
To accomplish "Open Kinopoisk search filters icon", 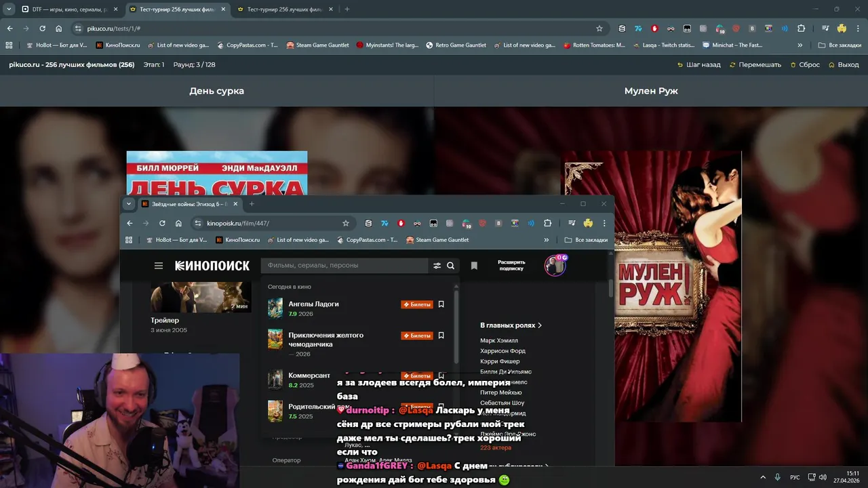I will (437, 266).
